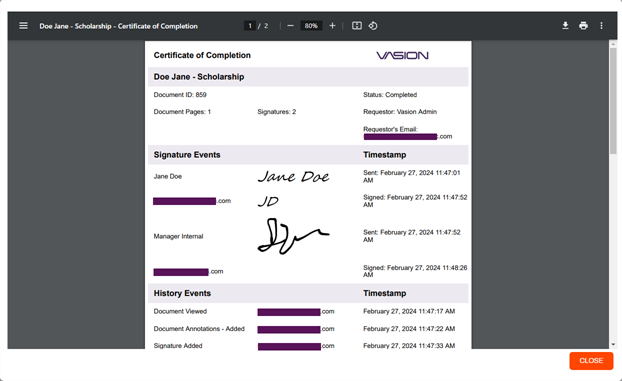Viewport: 622px width, 381px height.
Task: Click the 'Status: Completed' text
Action: (x=390, y=95)
